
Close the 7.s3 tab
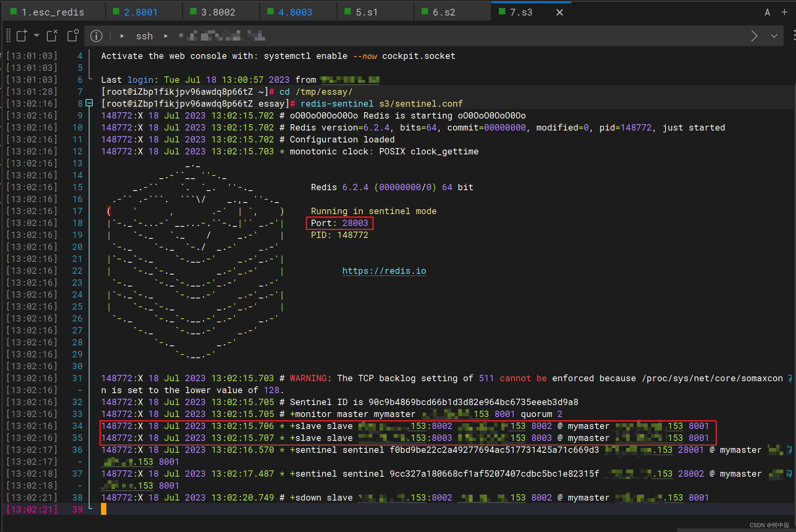pos(559,12)
